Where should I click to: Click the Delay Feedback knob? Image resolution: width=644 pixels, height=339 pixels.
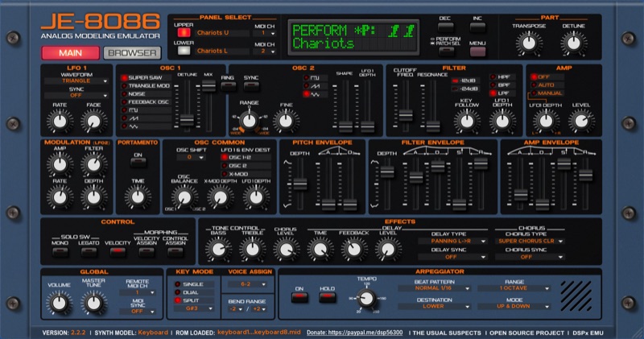tap(354, 249)
